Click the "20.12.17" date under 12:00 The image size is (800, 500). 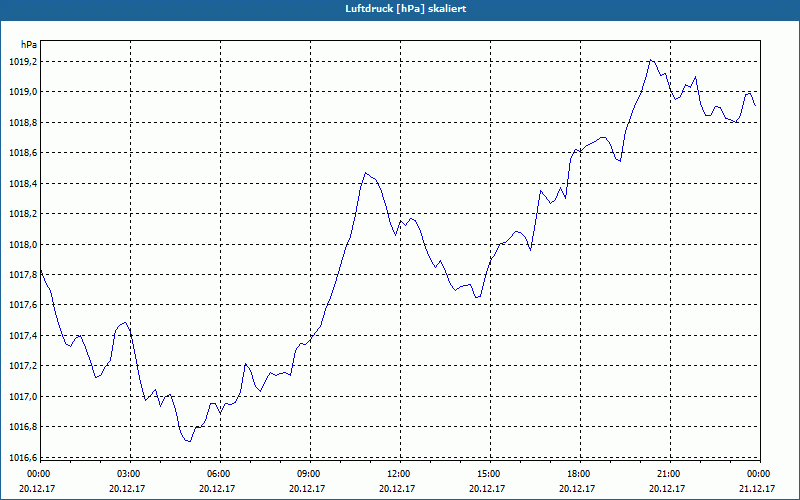click(x=397, y=488)
